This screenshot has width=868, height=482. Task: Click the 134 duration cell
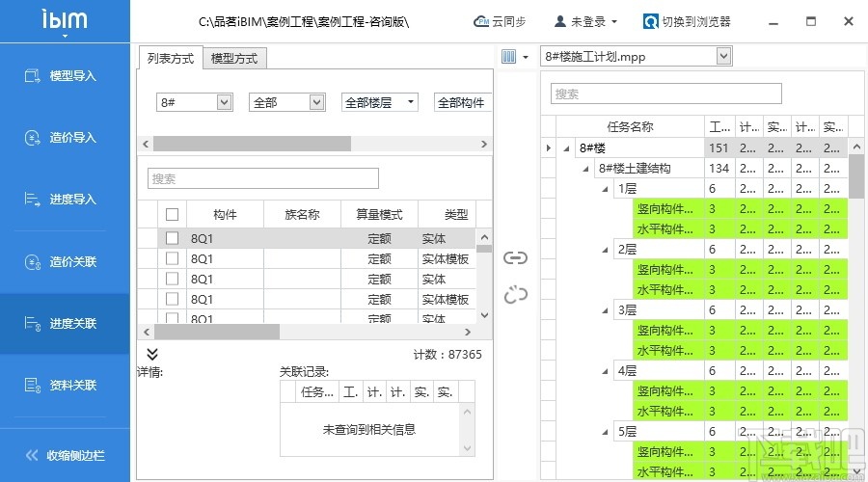(x=719, y=169)
